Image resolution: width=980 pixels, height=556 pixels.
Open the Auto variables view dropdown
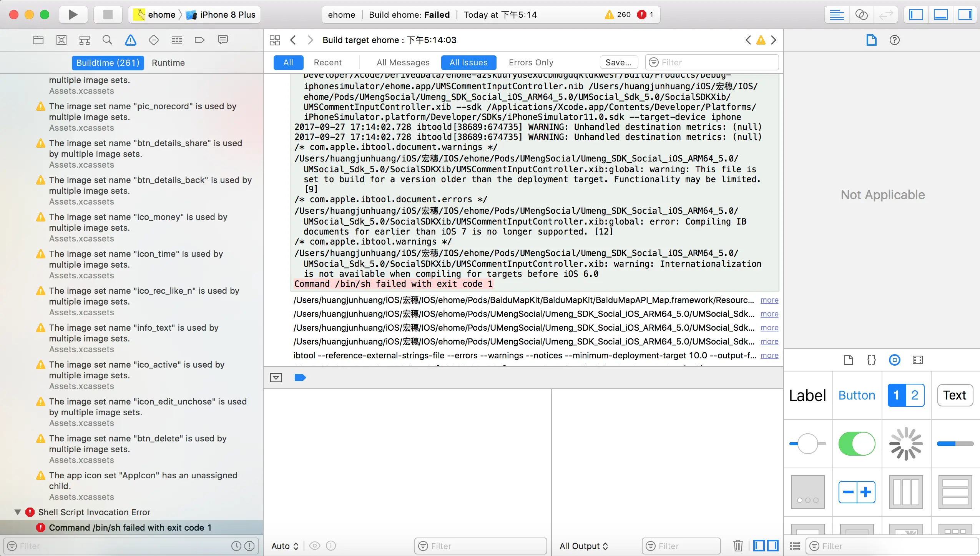click(x=285, y=546)
